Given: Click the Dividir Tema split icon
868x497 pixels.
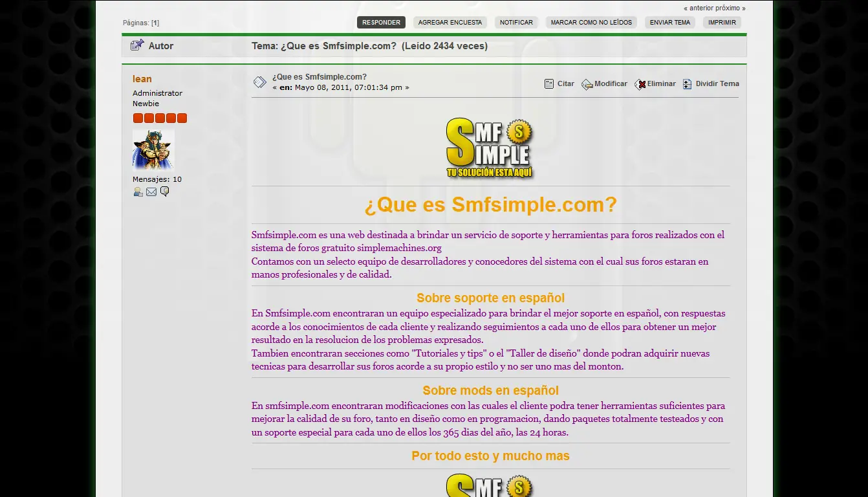Looking at the screenshot, I should pyautogui.click(x=688, y=84).
